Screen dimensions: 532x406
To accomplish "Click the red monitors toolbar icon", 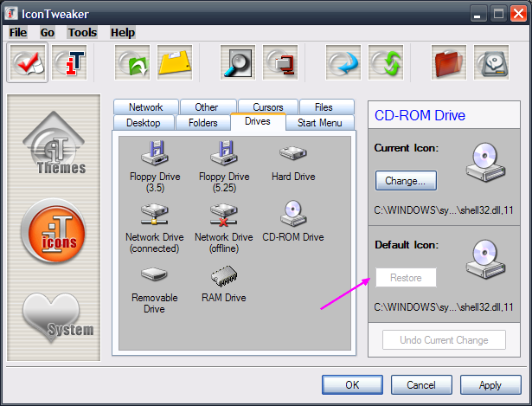I will (280, 62).
